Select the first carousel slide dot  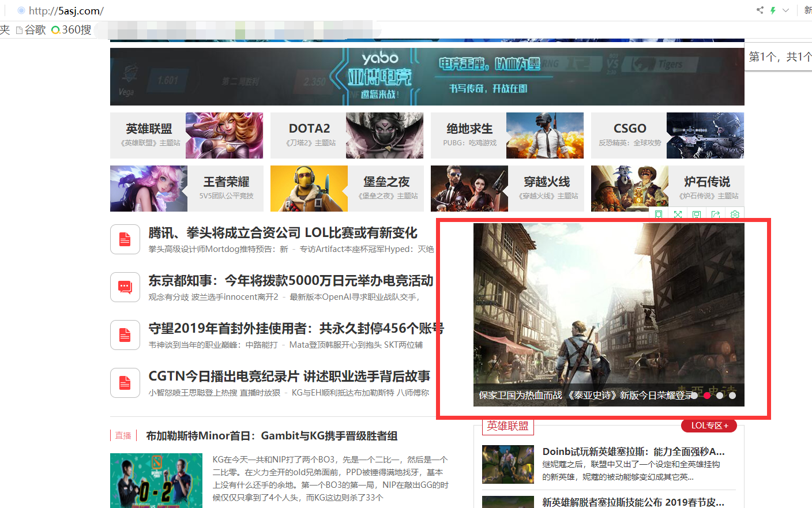point(694,396)
